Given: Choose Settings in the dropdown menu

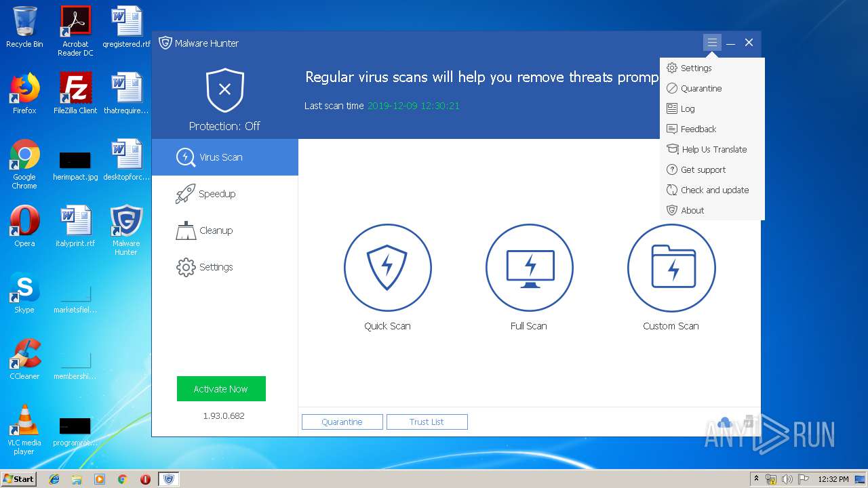Looking at the screenshot, I should tap(712, 68).
